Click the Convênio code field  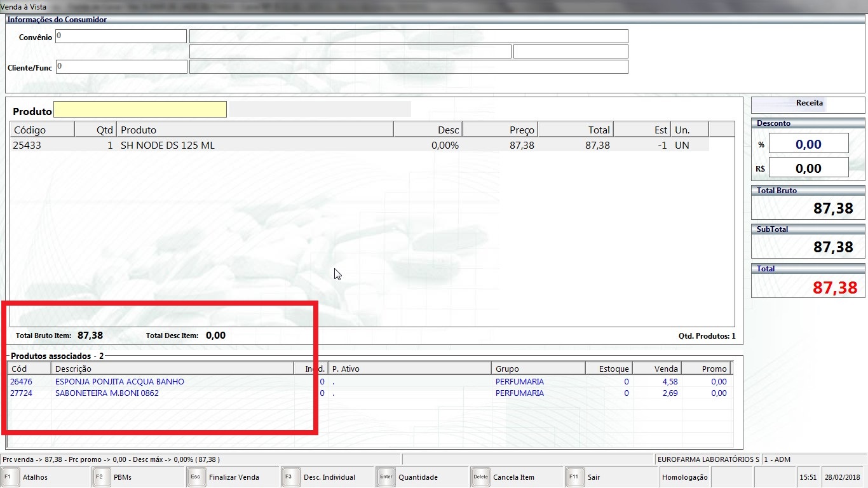click(121, 36)
